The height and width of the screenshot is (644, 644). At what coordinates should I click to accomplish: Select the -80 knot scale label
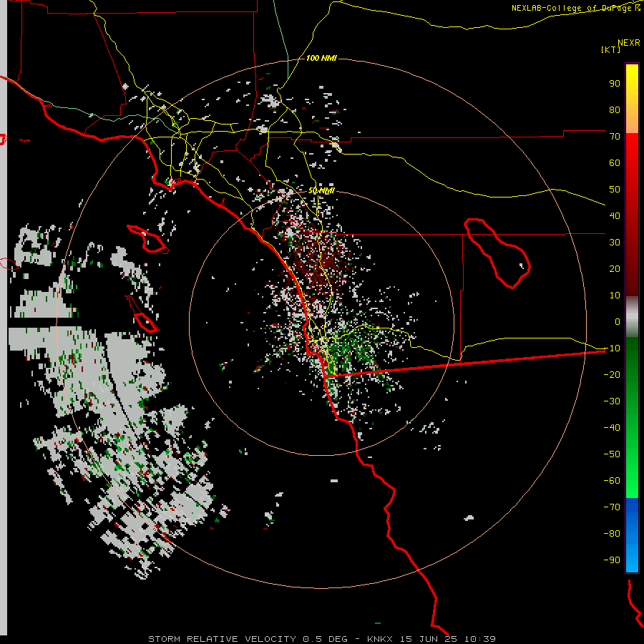click(x=612, y=534)
